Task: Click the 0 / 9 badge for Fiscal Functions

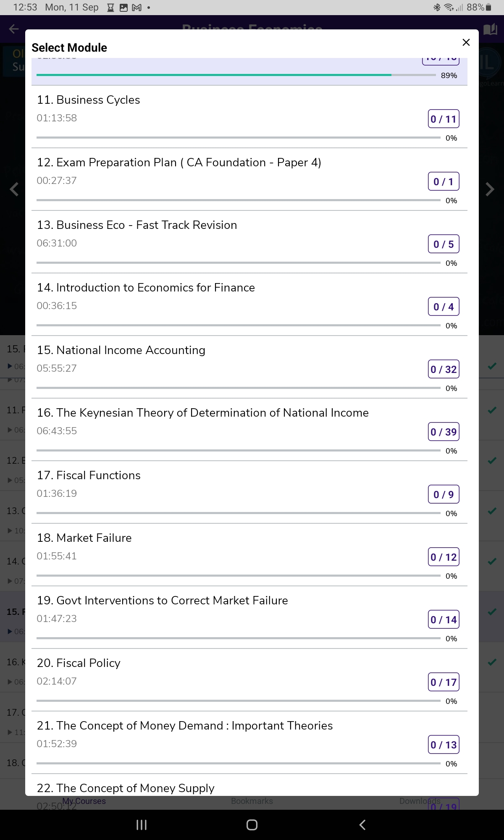Action: 444,494
